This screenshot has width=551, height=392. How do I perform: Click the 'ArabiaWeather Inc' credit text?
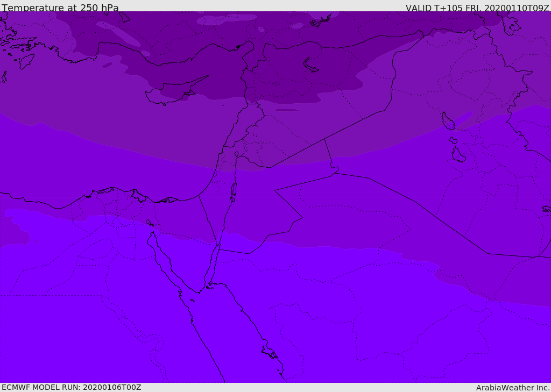click(512, 388)
